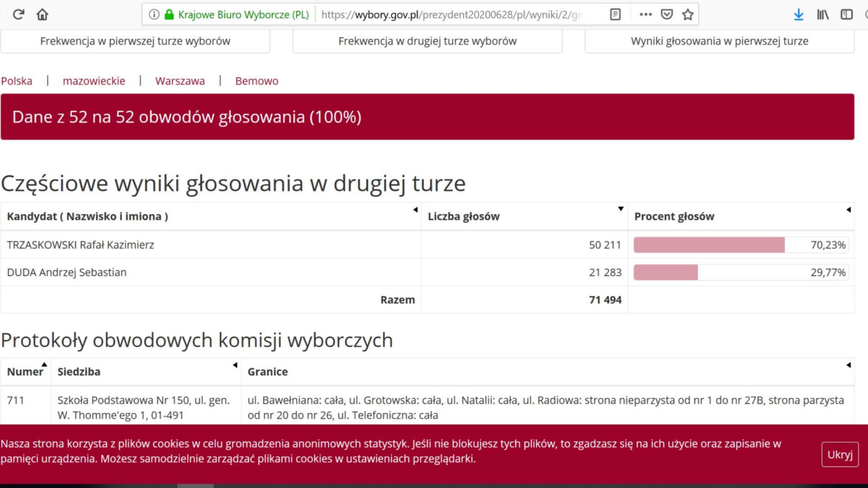Reload the current page
Image resolution: width=868 pixels, height=488 pixels.
coord(19,14)
